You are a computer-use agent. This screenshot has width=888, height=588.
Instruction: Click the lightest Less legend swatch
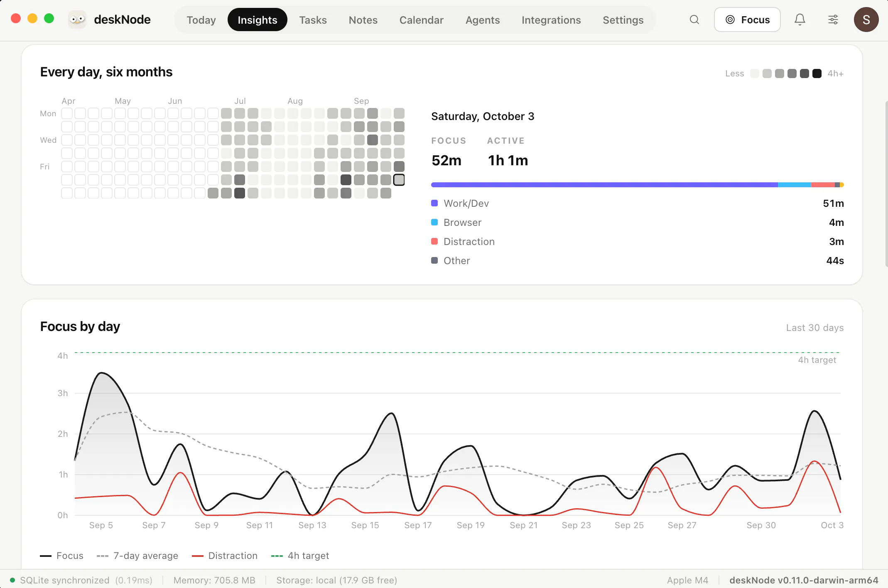(755, 73)
